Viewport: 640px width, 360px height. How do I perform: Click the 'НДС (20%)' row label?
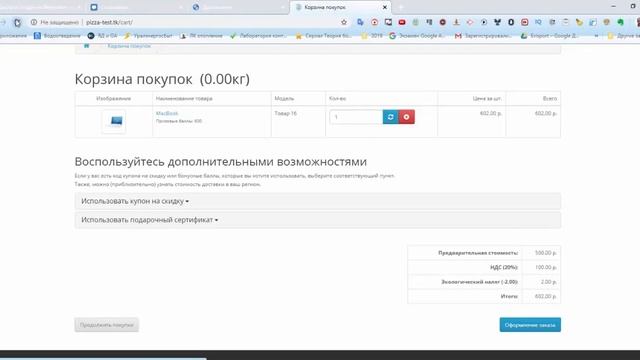pos(504,267)
